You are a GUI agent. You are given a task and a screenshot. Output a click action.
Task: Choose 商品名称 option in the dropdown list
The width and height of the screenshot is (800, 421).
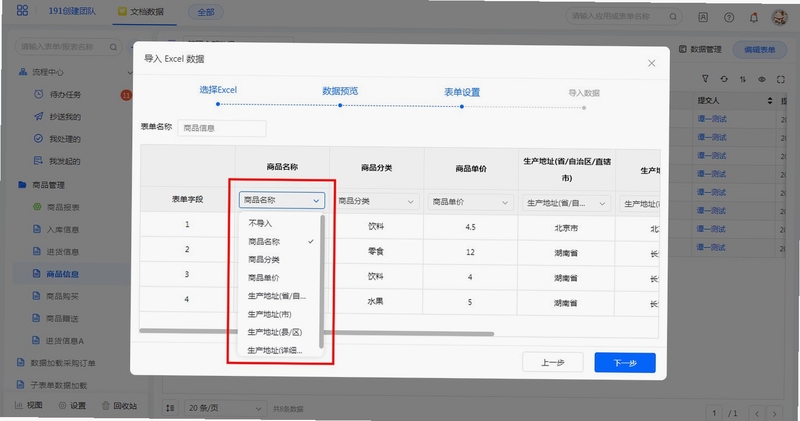click(x=282, y=241)
